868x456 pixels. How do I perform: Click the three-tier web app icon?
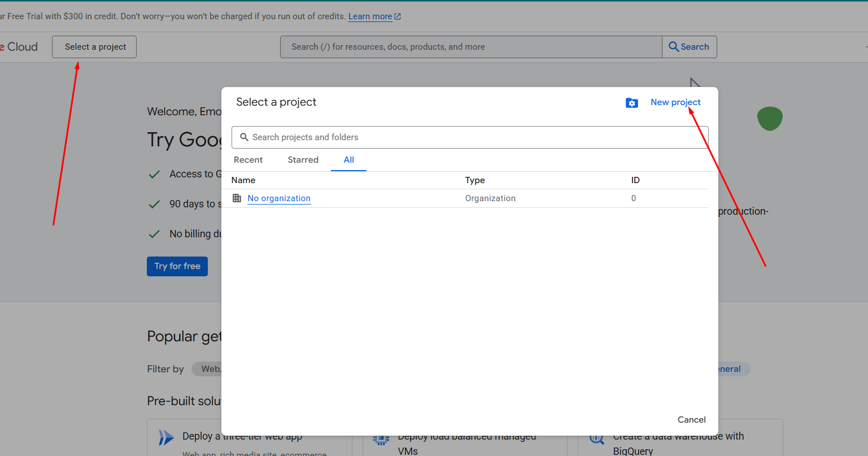point(166,437)
